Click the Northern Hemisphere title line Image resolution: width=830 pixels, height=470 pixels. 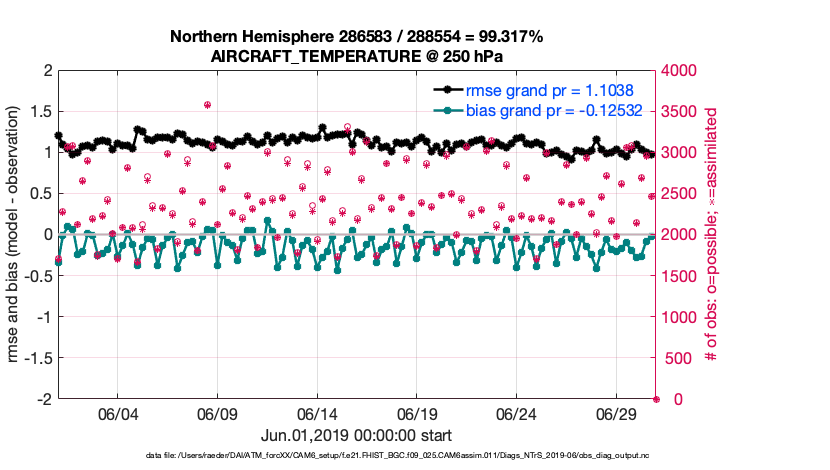coord(357,37)
